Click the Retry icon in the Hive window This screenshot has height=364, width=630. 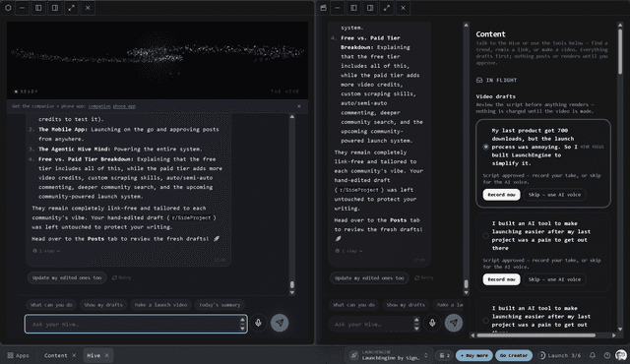[114, 277]
